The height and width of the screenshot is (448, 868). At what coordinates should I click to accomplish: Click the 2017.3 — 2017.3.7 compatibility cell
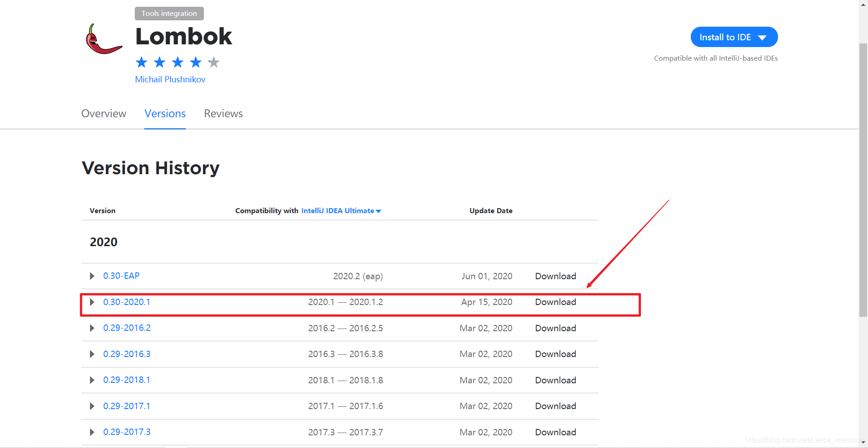pyautogui.click(x=345, y=432)
